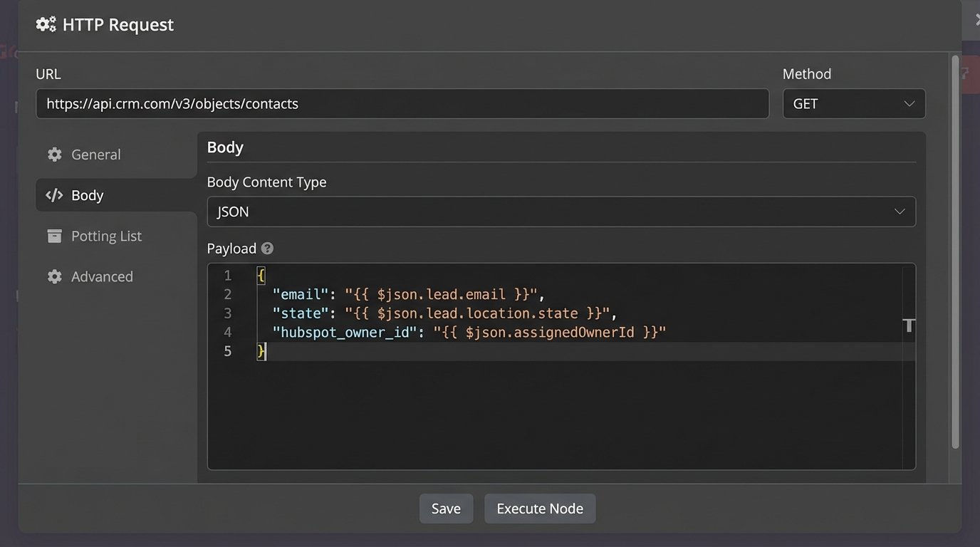Viewport: 980px width, 547px height.
Task: Switch to the General tab
Action: 95,154
